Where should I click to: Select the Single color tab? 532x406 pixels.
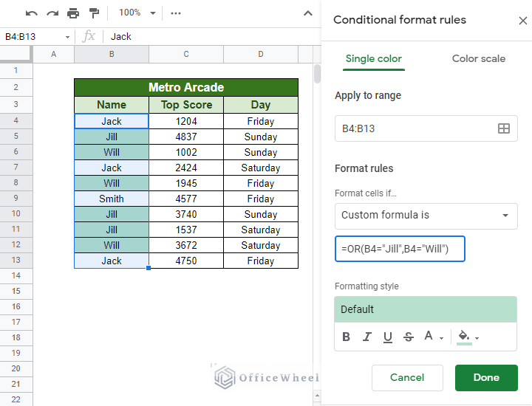coord(375,59)
